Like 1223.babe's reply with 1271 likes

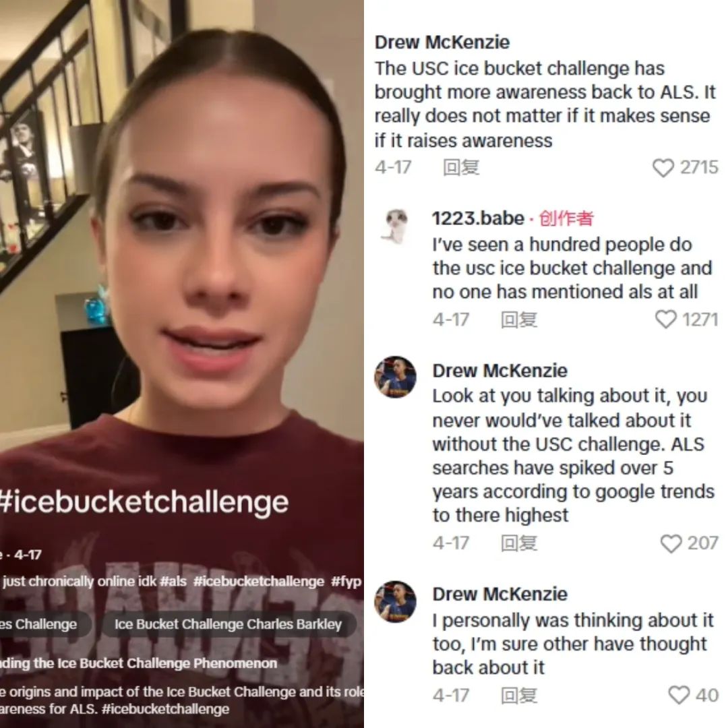(665, 320)
